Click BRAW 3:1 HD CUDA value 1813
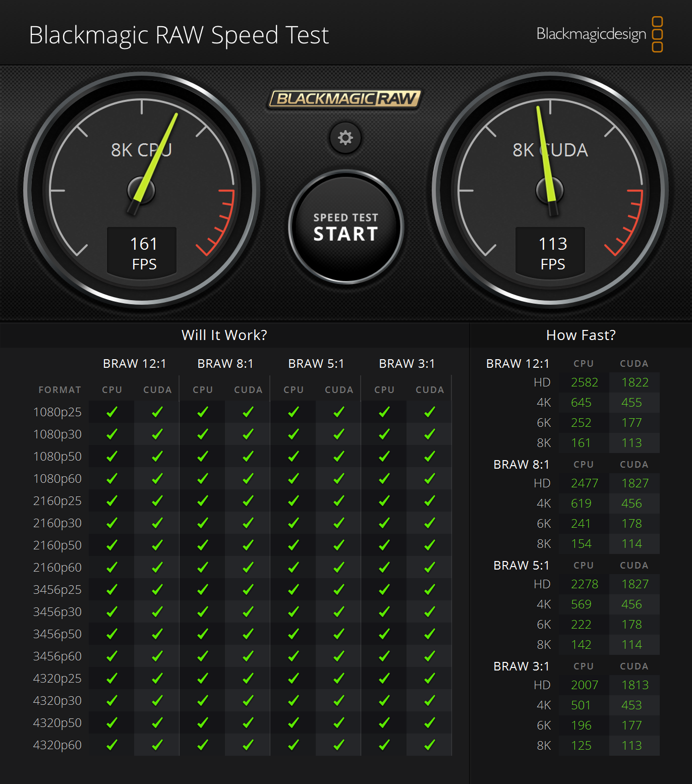 (635, 685)
